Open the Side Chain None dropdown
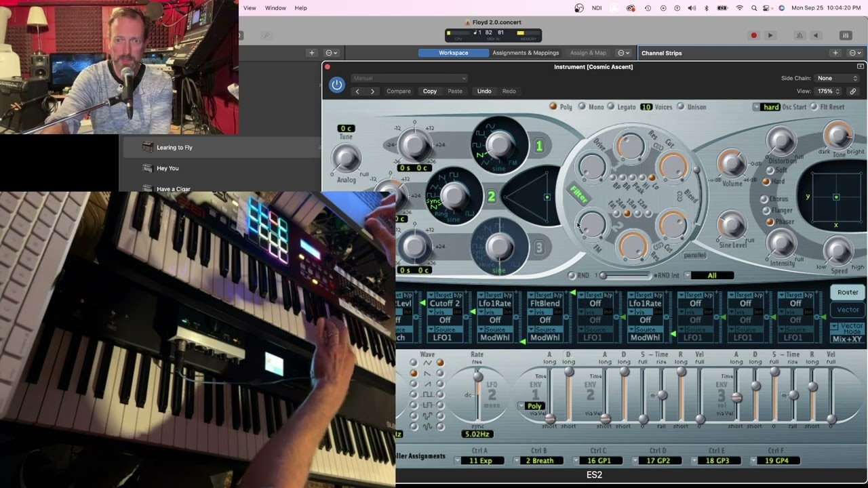Screen dimensions: 868x488 [x=837, y=78]
